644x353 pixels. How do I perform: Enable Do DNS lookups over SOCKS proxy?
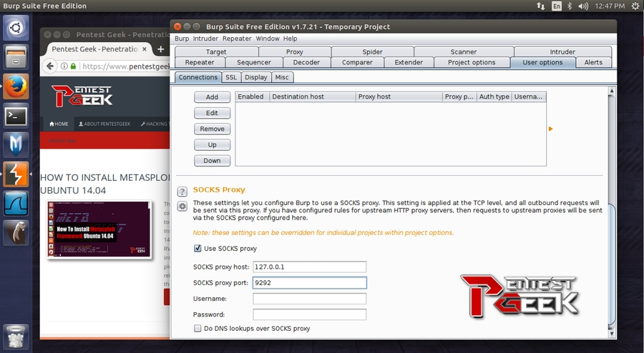click(197, 329)
